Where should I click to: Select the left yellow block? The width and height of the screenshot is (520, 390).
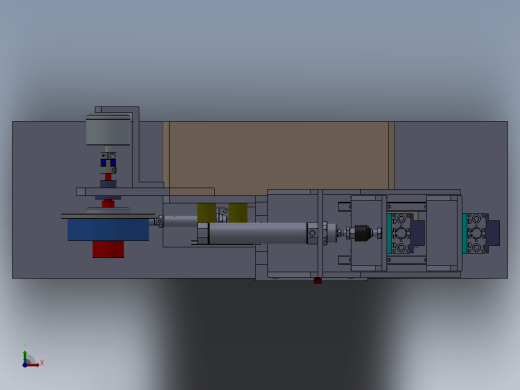207,213
